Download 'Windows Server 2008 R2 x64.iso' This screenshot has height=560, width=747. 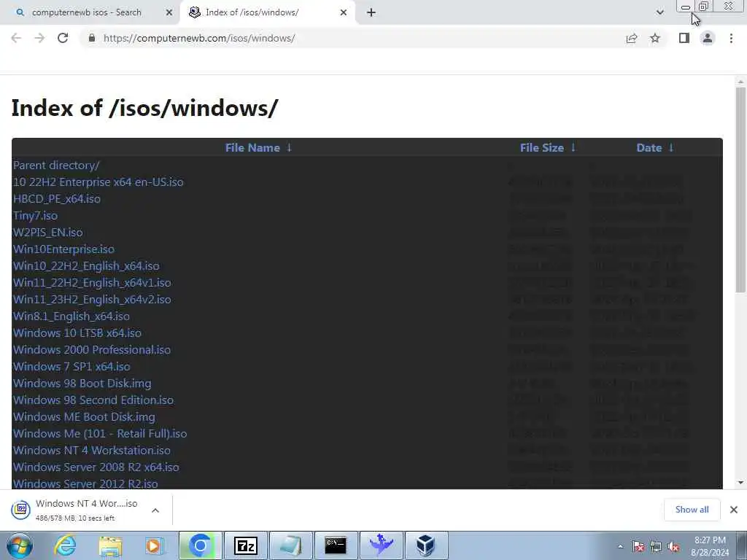click(x=96, y=467)
